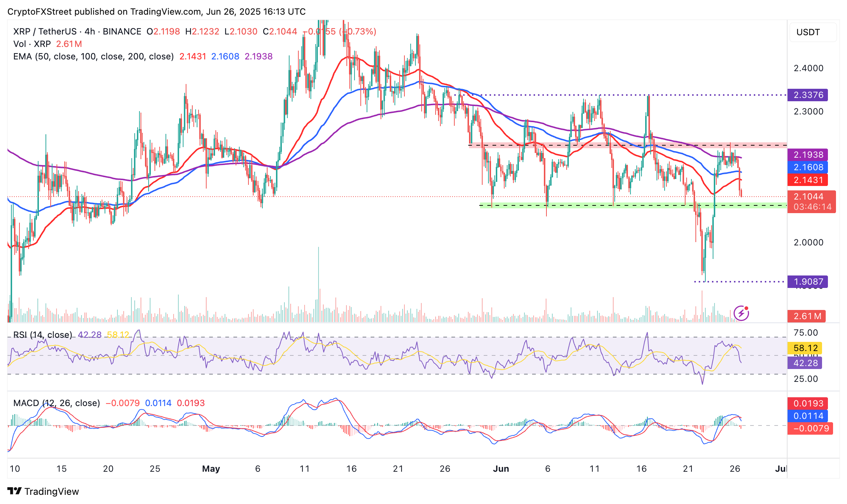This screenshot has width=847, height=504.
Task: Click the -0.0079 MACD histogram tag
Action: click(x=810, y=428)
